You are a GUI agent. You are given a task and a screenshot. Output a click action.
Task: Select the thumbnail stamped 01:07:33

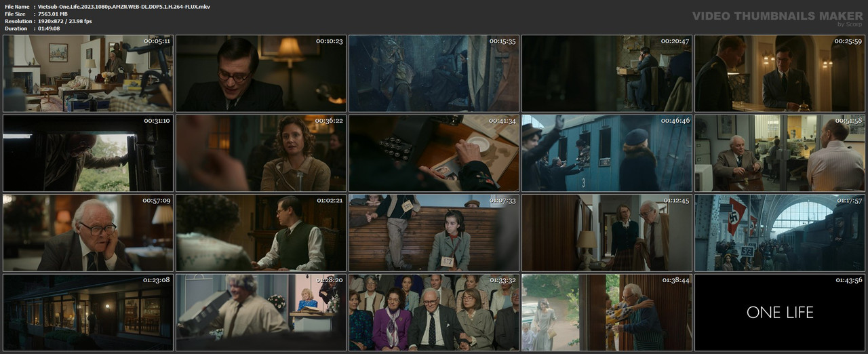434,233
